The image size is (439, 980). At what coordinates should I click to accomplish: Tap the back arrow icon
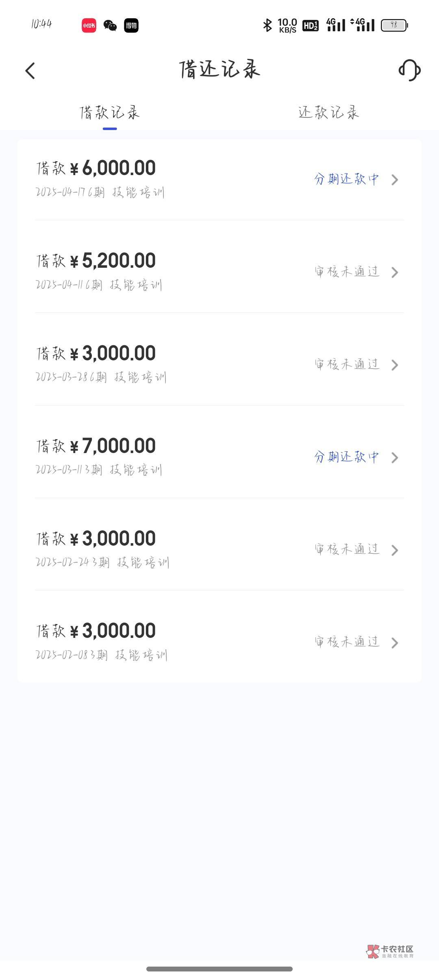tap(30, 71)
